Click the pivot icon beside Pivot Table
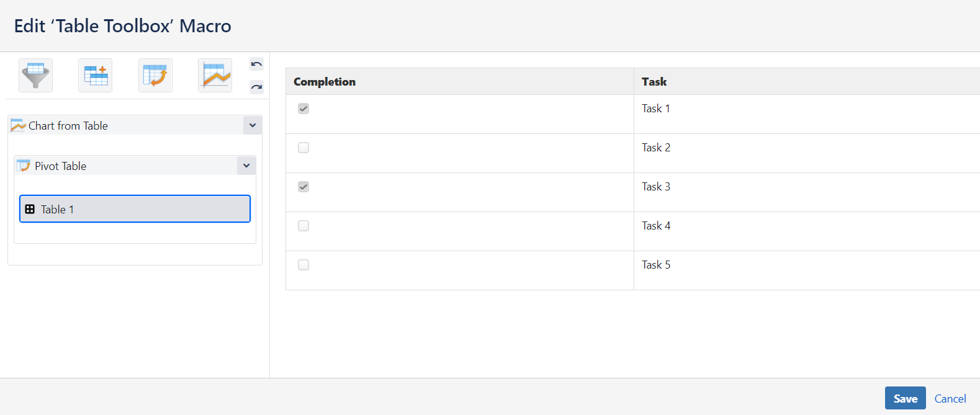 coord(24,165)
